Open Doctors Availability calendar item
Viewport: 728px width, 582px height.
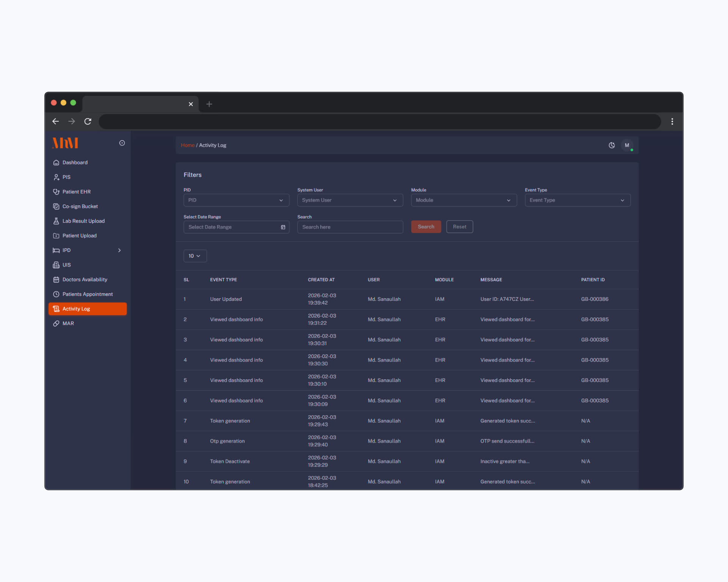click(x=85, y=280)
